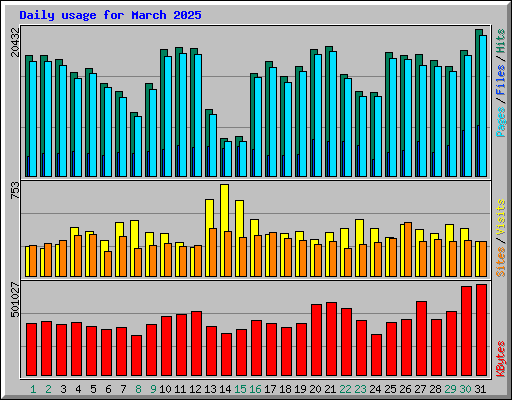Click day label 8 on the x-axis

(x=138, y=389)
